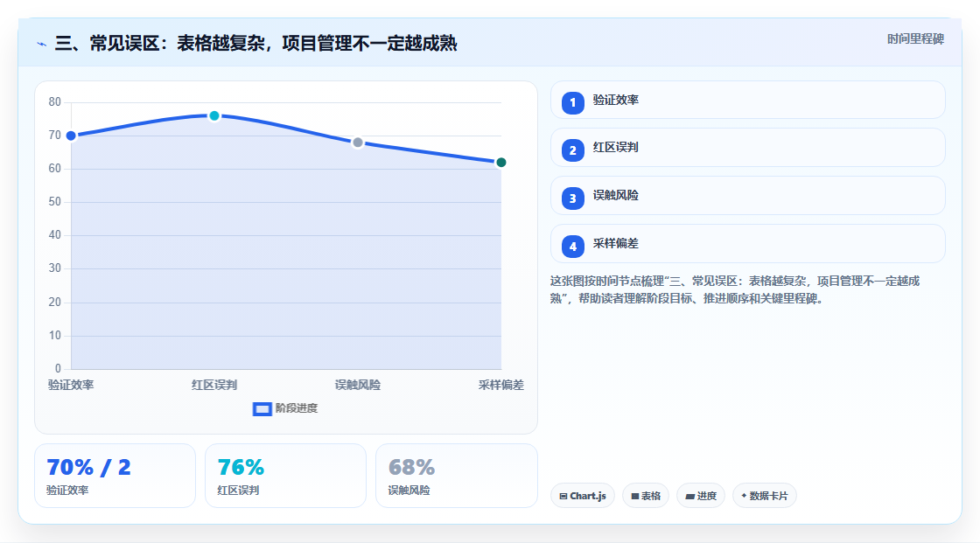Click the 进度 tag
This screenshot has width=980, height=543.
[701, 496]
